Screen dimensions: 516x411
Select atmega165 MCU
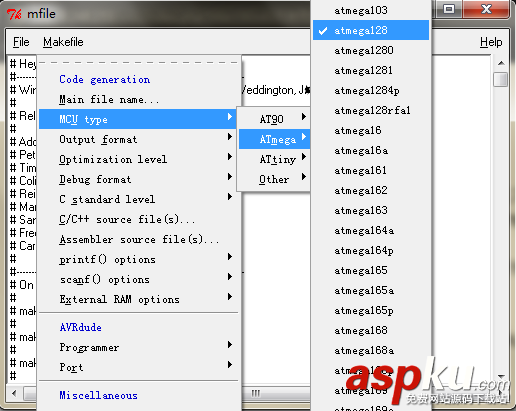point(371,270)
